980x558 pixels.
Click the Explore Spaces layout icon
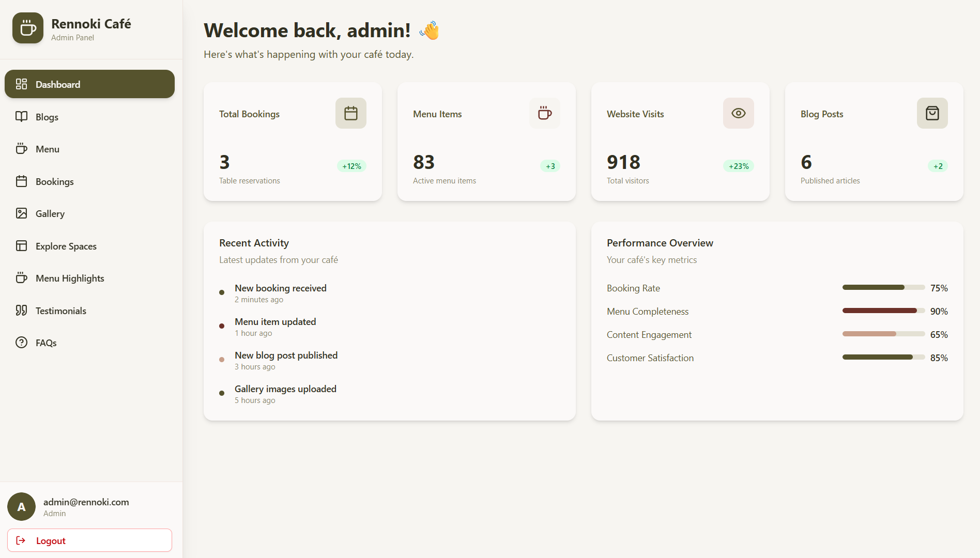pos(21,246)
